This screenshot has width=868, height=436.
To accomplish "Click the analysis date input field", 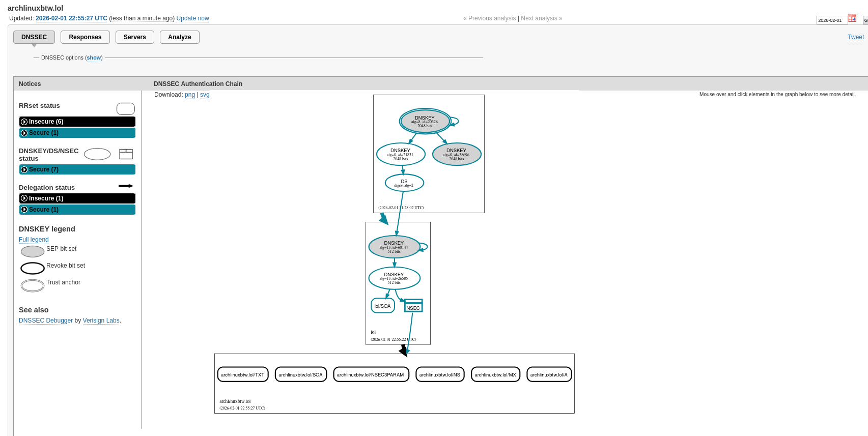I will (x=831, y=20).
